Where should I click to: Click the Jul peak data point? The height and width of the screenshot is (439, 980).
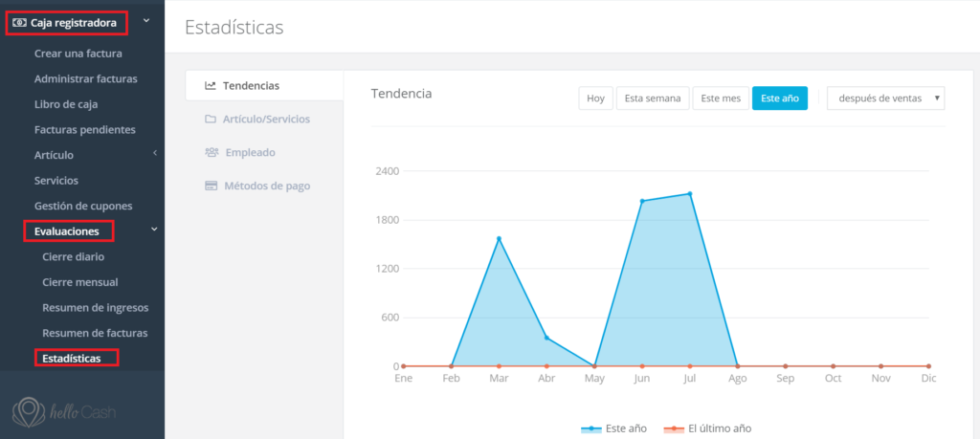point(690,193)
